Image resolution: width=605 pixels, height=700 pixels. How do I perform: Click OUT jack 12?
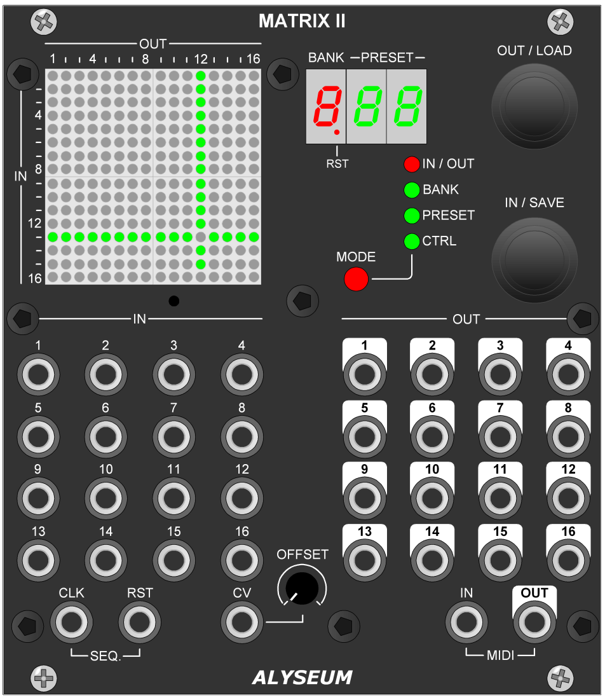568,498
